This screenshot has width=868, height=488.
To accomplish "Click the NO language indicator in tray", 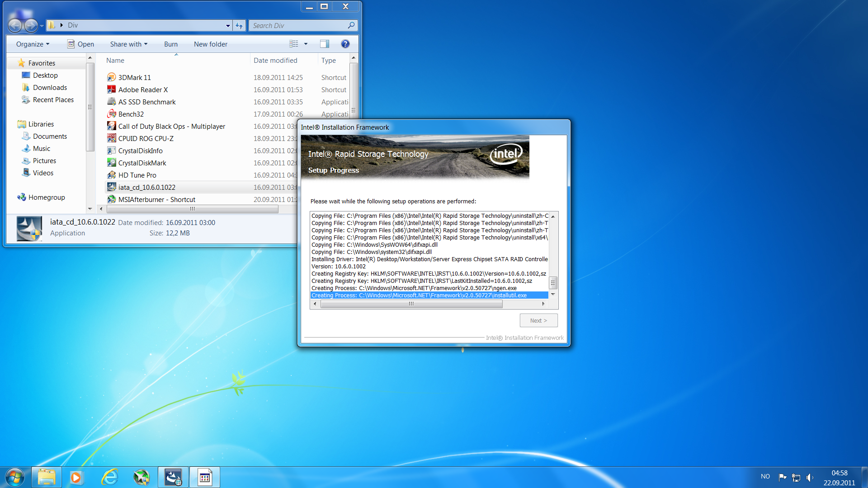I will point(765,476).
